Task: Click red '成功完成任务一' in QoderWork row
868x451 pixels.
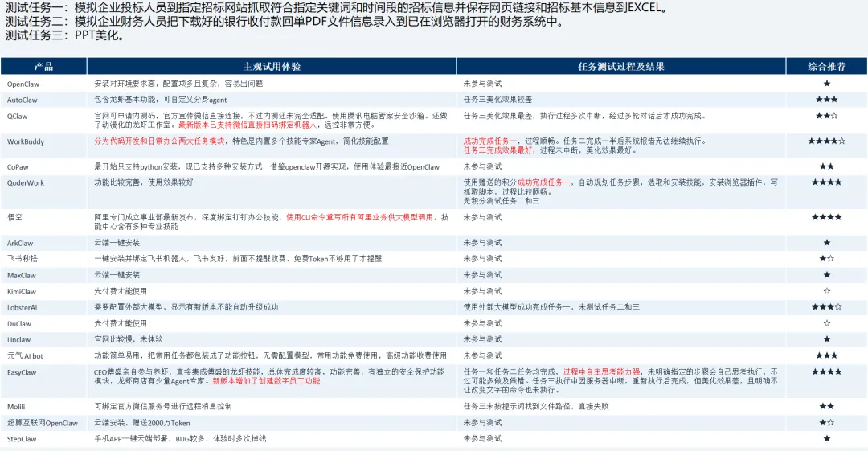Action: pos(543,182)
